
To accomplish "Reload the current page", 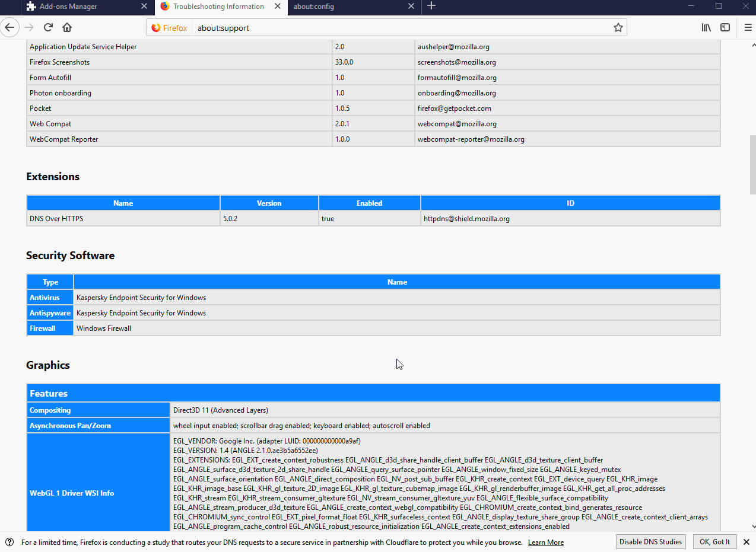I will tap(49, 27).
